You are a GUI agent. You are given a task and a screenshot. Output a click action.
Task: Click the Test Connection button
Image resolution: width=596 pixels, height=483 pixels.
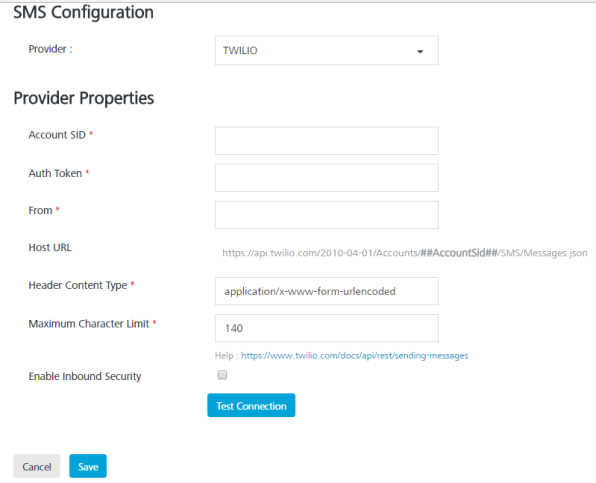pyautogui.click(x=251, y=405)
